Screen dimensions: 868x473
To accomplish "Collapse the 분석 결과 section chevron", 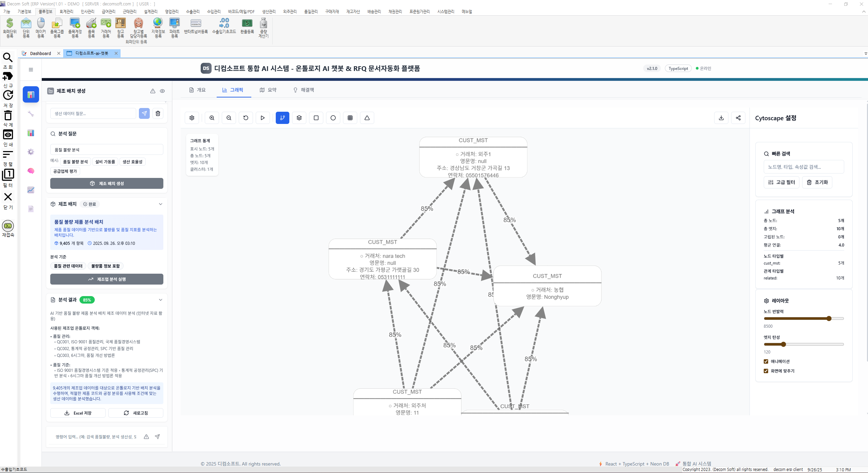I will 161,300.
